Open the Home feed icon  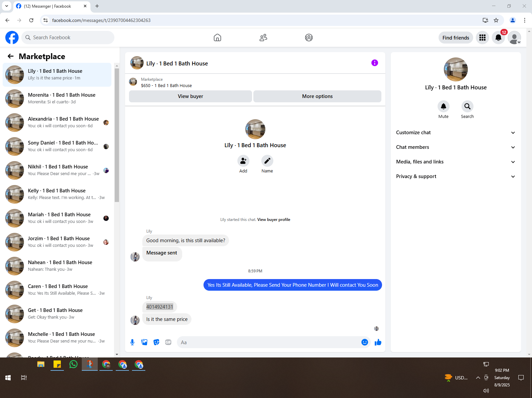pos(217,38)
